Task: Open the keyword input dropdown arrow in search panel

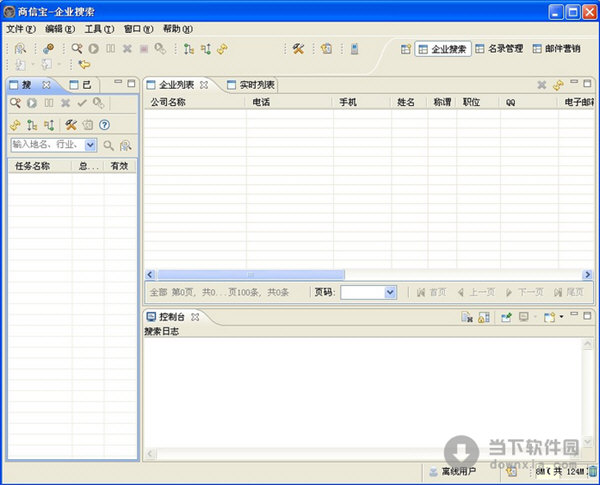Action: point(90,145)
